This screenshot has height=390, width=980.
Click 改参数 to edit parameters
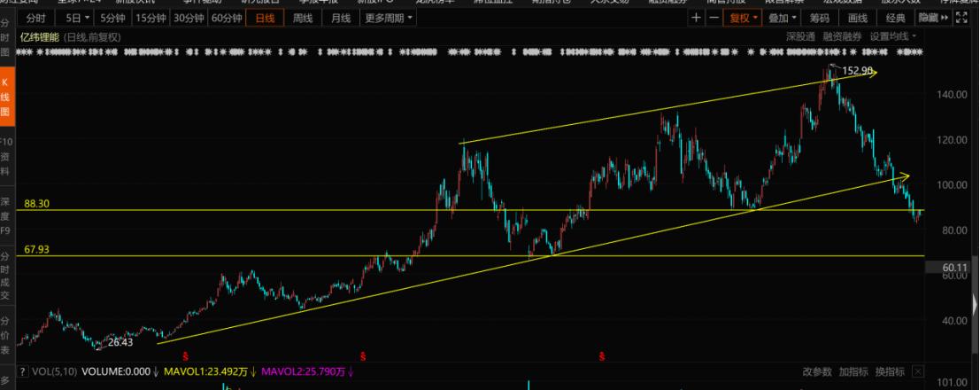(x=817, y=372)
